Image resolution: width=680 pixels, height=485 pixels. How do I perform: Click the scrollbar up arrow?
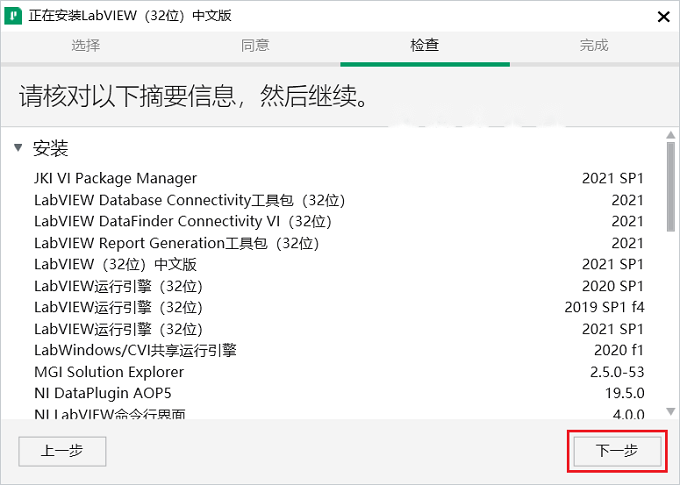(x=670, y=135)
